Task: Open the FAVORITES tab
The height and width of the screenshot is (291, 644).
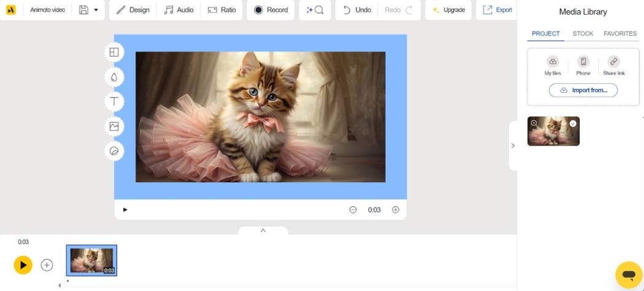Action: [619, 34]
